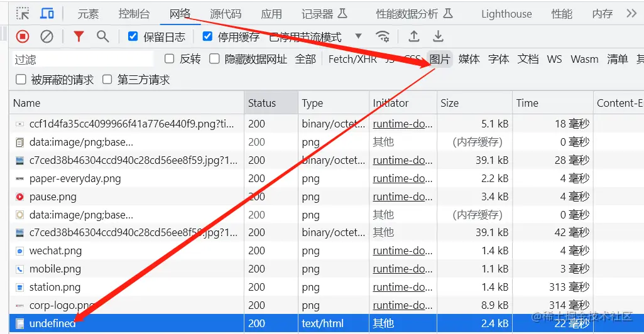Clear the network log
The width and height of the screenshot is (644, 334).
coord(47,36)
